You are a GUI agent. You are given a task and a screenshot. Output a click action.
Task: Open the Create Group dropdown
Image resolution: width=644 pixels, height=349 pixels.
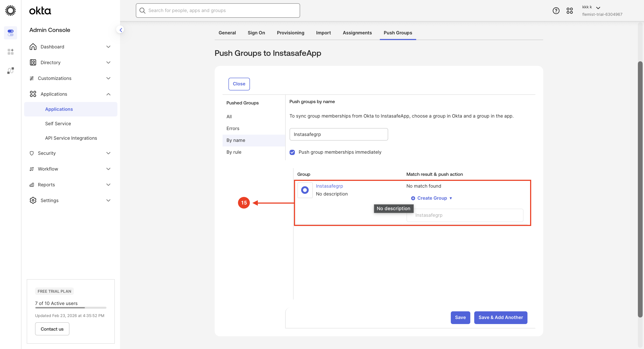[x=432, y=198]
